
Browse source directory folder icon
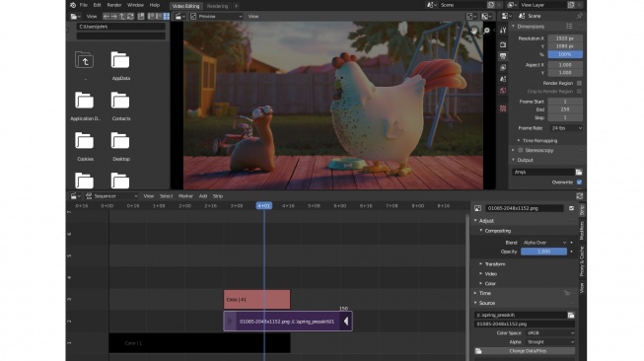pyautogui.click(x=571, y=315)
